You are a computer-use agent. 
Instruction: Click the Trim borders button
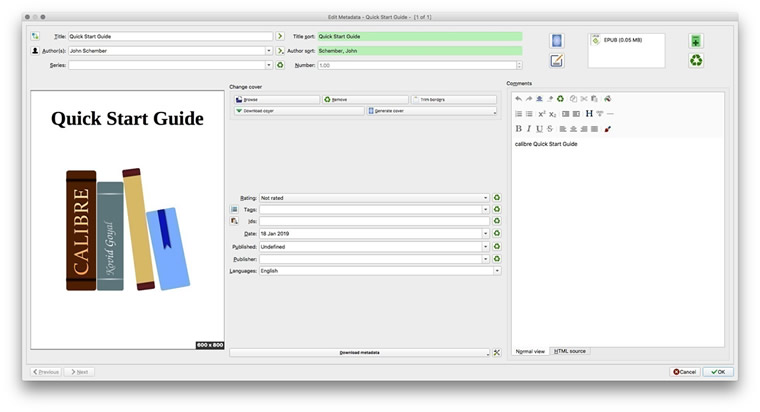coord(454,99)
